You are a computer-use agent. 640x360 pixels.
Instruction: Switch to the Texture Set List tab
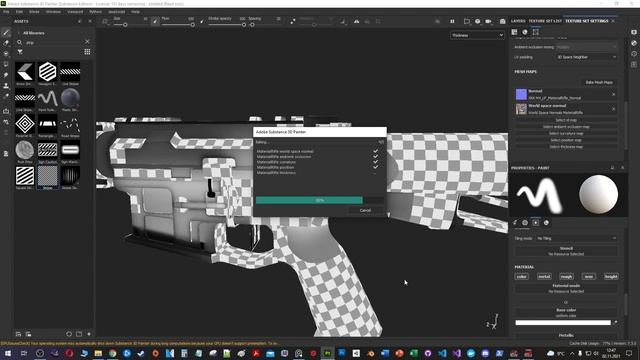[545, 21]
